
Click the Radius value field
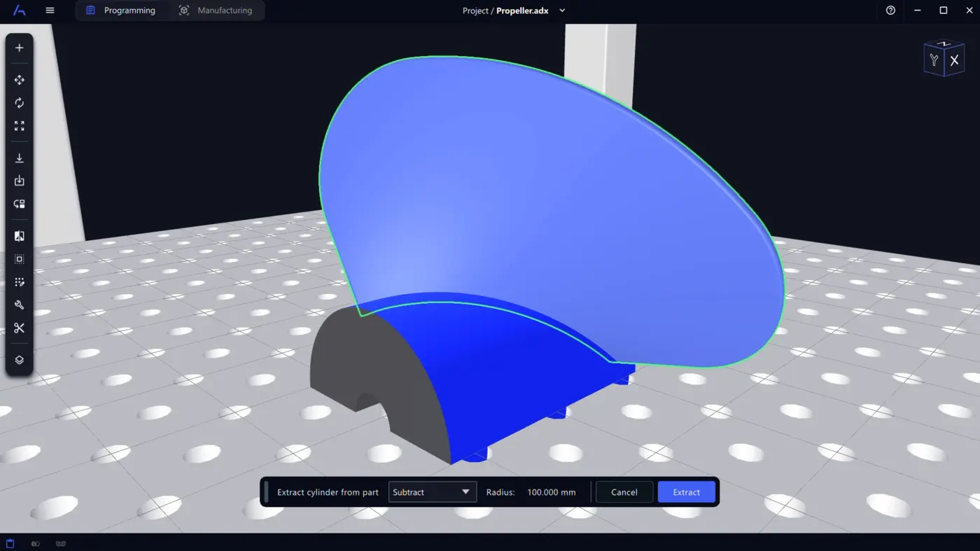click(551, 492)
